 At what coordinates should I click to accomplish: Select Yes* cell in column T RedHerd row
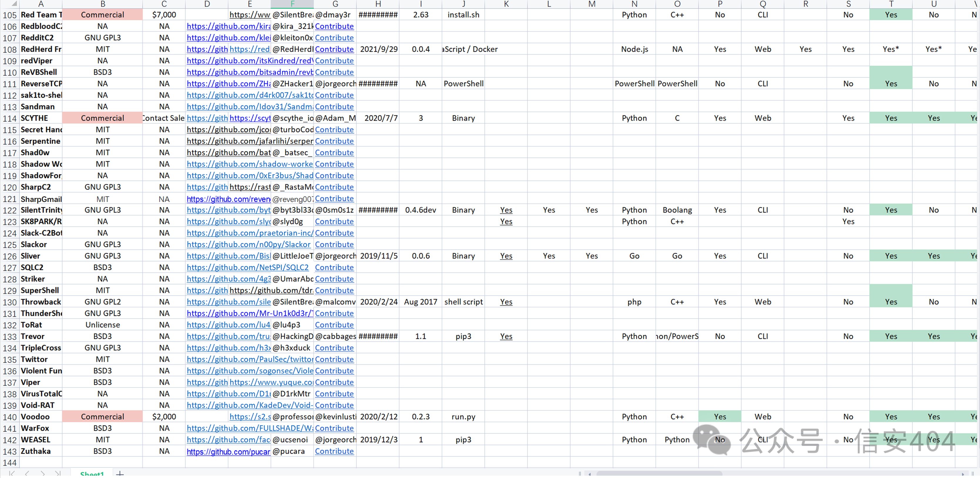[891, 49]
